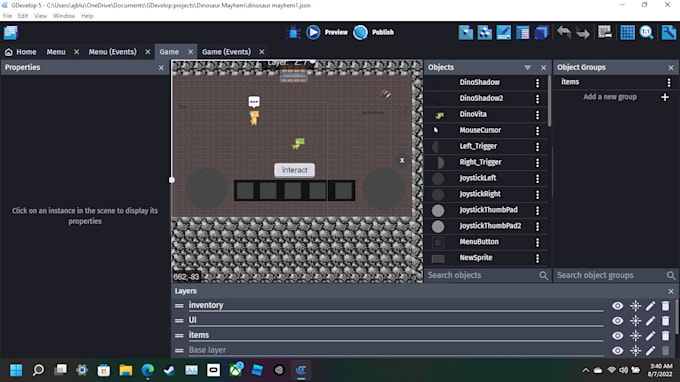Open the Left_Trigger options menu

(x=537, y=146)
